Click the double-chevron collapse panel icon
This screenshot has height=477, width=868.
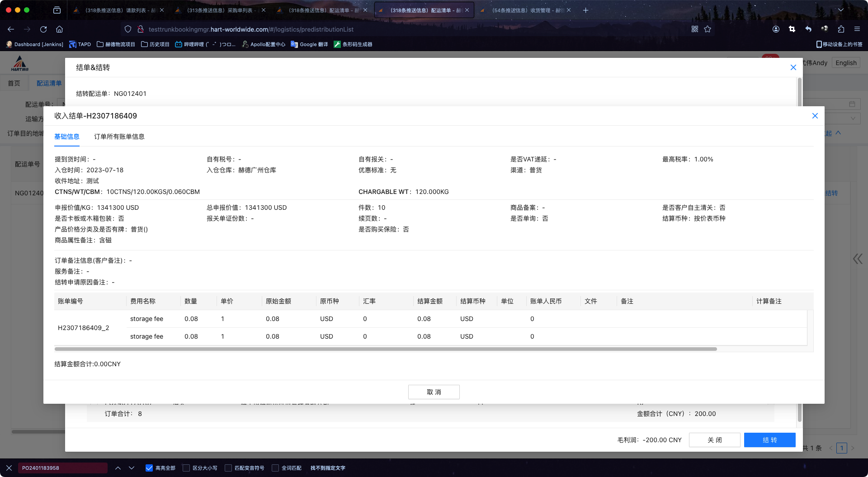coord(857,259)
